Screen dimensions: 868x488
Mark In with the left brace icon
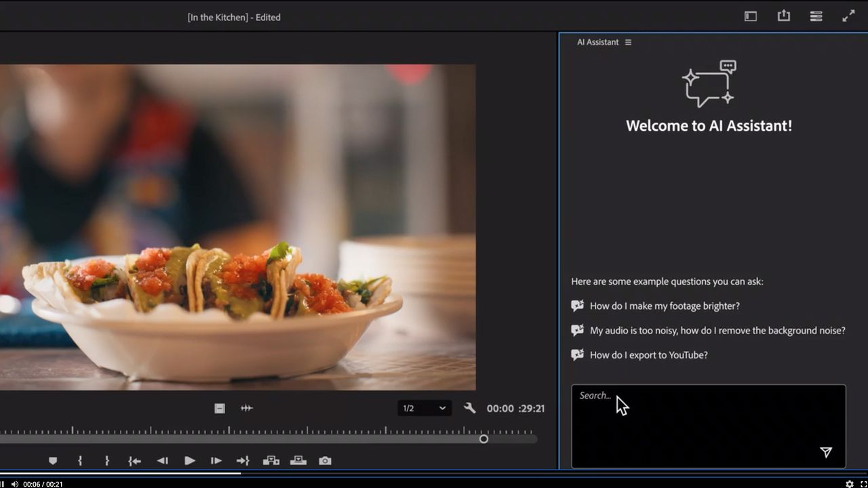80,461
